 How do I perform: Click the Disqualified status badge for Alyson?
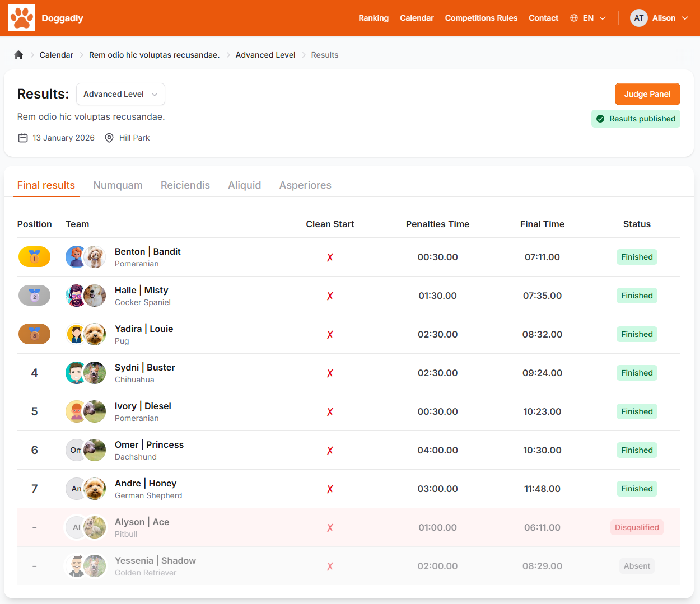[x=637, y=527]
